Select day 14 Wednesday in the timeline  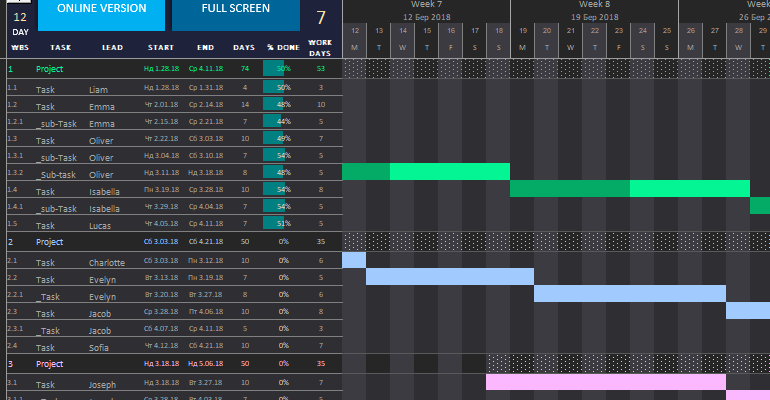pyautogui.click(x=402, y=38)
